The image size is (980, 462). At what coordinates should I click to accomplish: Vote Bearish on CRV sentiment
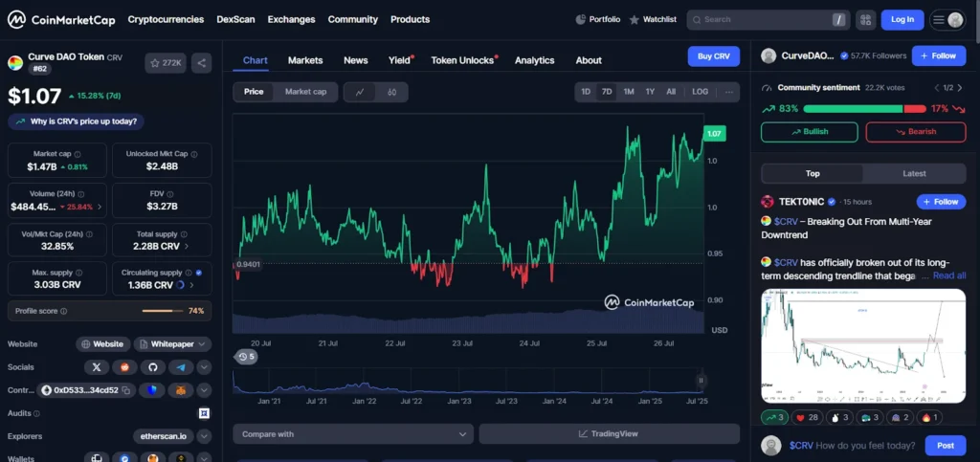click(916, 132)
